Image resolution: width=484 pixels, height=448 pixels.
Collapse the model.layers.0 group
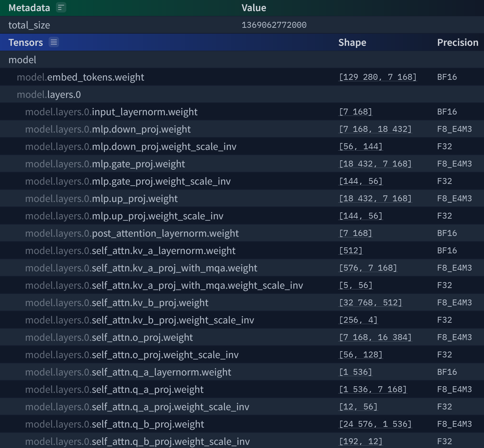[x=242, y=94]
